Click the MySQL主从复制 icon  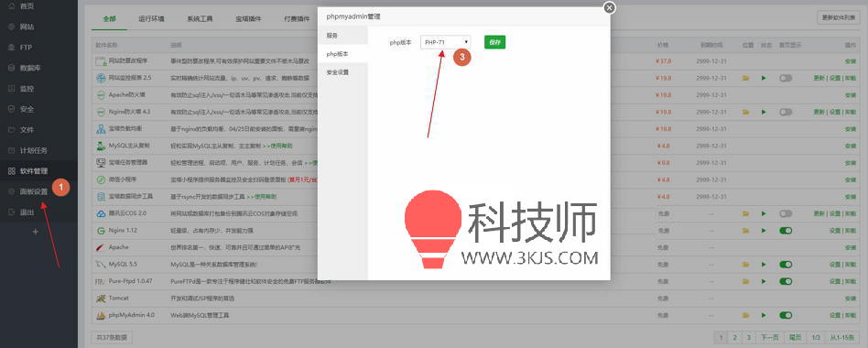tap(101, 146)
